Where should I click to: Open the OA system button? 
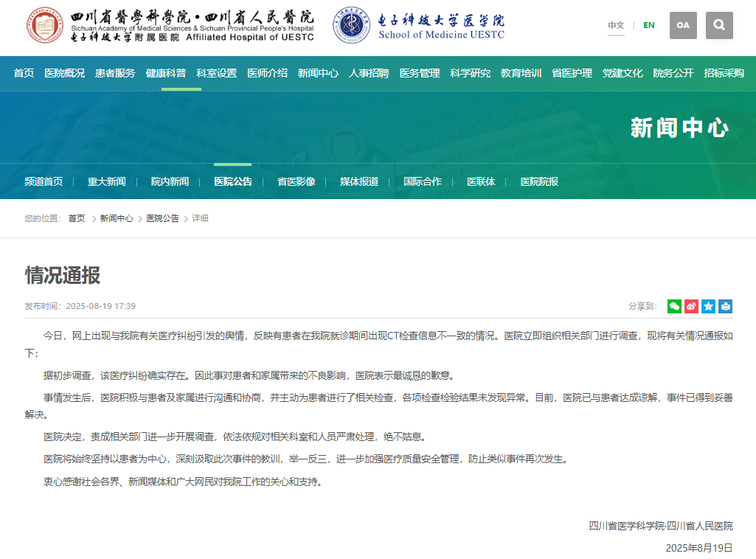tap(683, 25)
